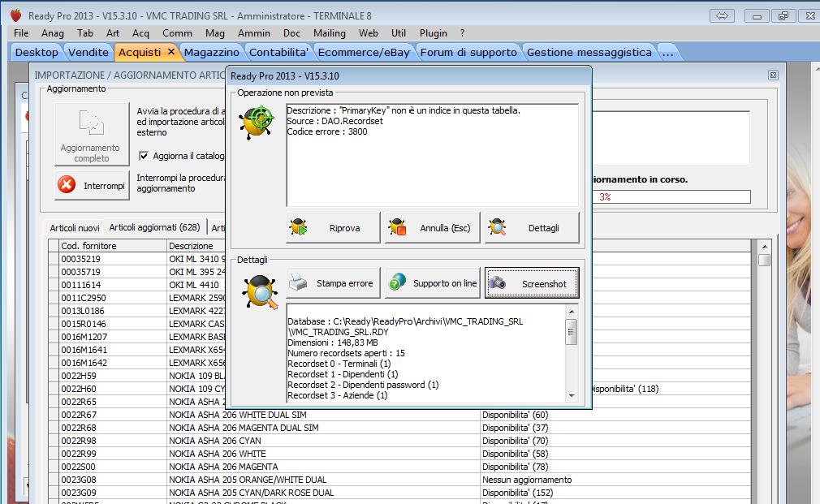Click the details box scroll down arrow
This screenshot has height=504, width=820.
572,396
